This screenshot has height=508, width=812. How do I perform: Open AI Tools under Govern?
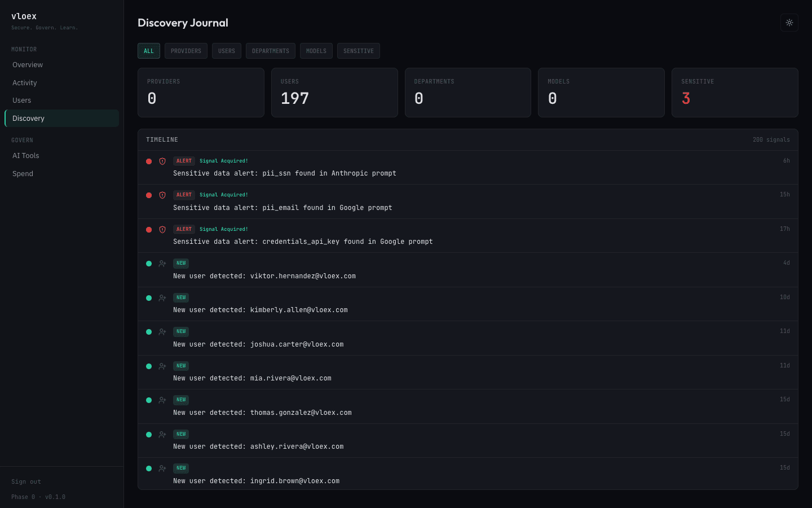[x=26, y=155]
